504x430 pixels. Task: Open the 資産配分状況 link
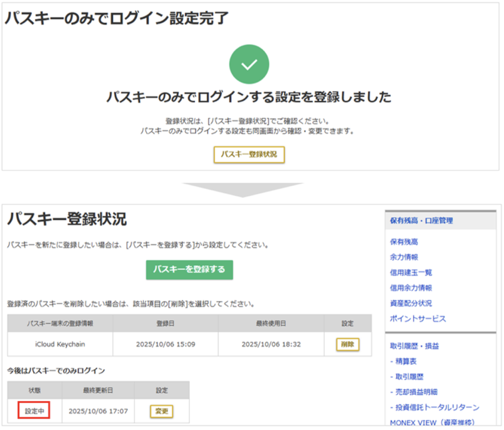(x=411, y=303)
